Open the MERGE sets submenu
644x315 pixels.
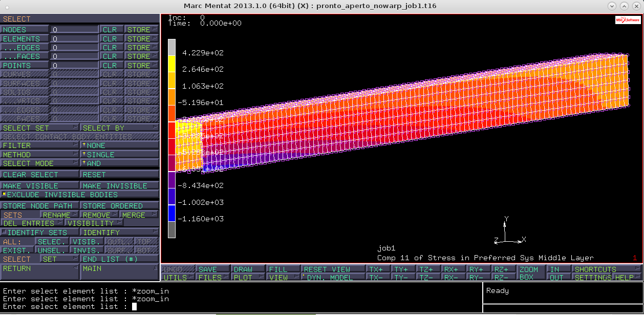(140, 215)
